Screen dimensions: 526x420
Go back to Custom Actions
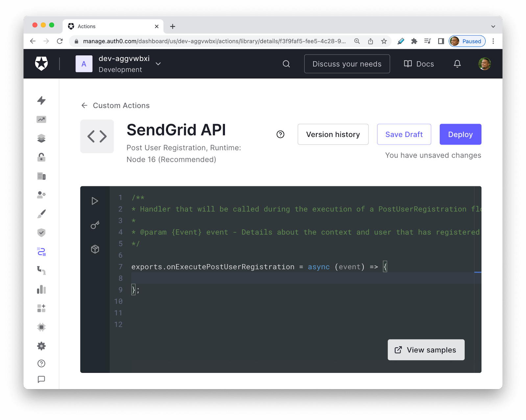115,105
